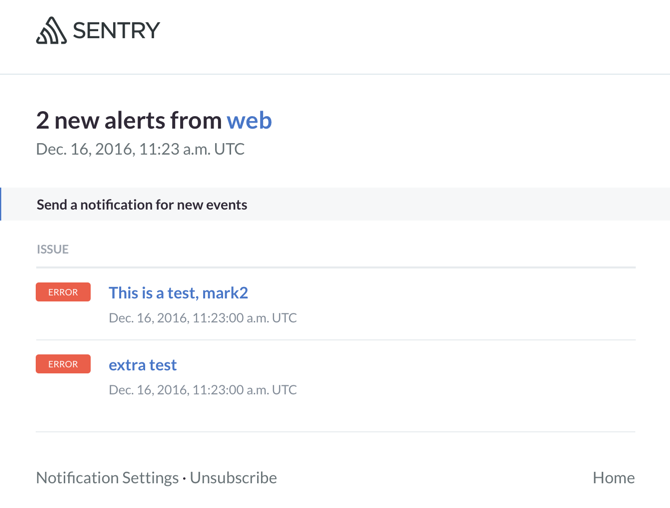
Task: Click the '2 new alerts from' heading
Action: click(x=129, y=120)
